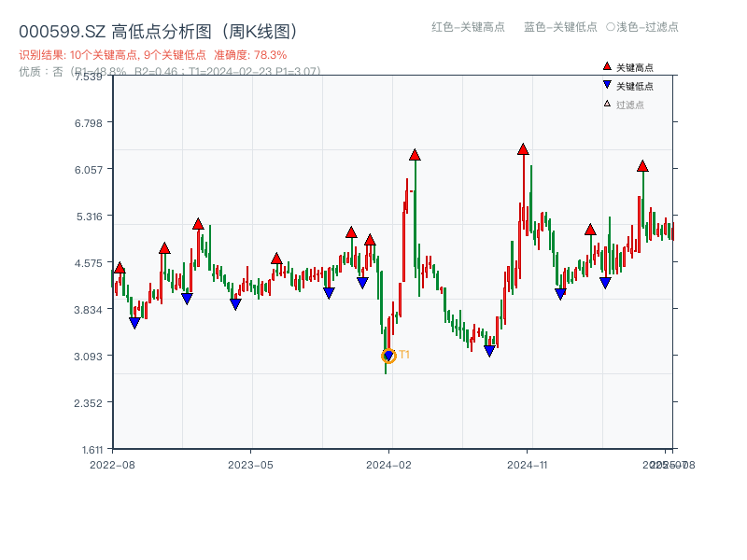
Task: Click the gray 优质：否 line
Action: tap(170, 72)
